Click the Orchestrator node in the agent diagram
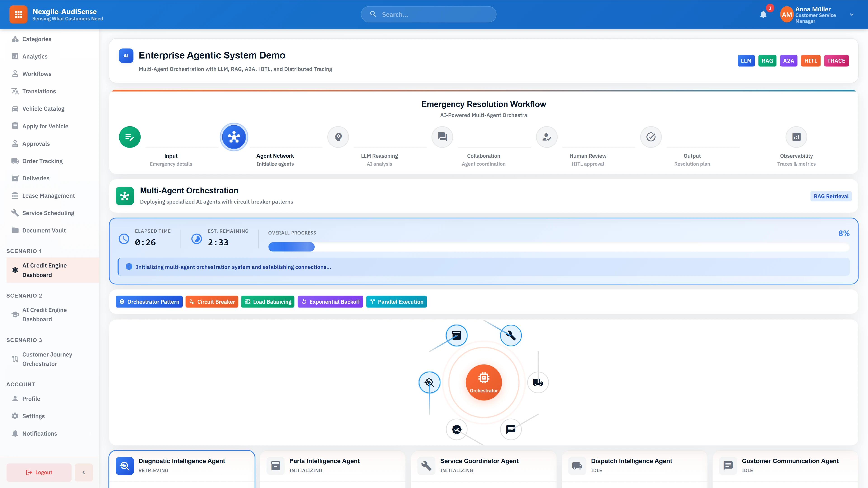Image resolution: width=868 pixels, height=488 pixels. [x=484, y=382]
